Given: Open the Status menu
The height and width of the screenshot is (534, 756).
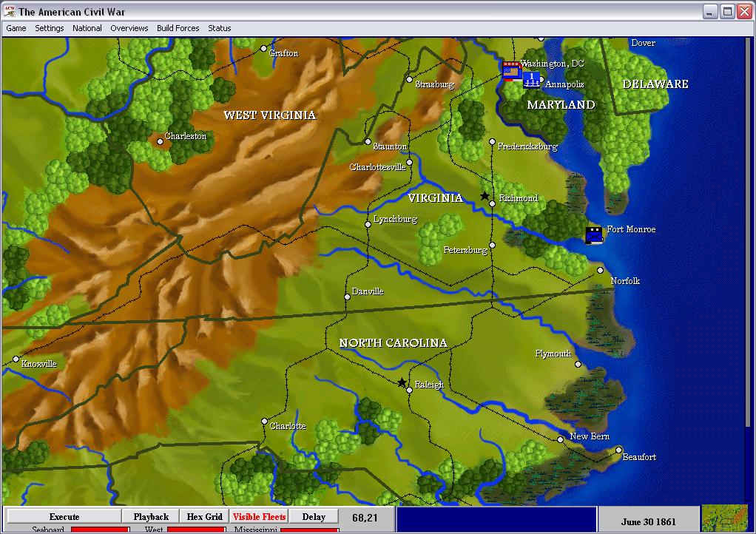Looking at the screenshot, I should click(x=220, y=28).
